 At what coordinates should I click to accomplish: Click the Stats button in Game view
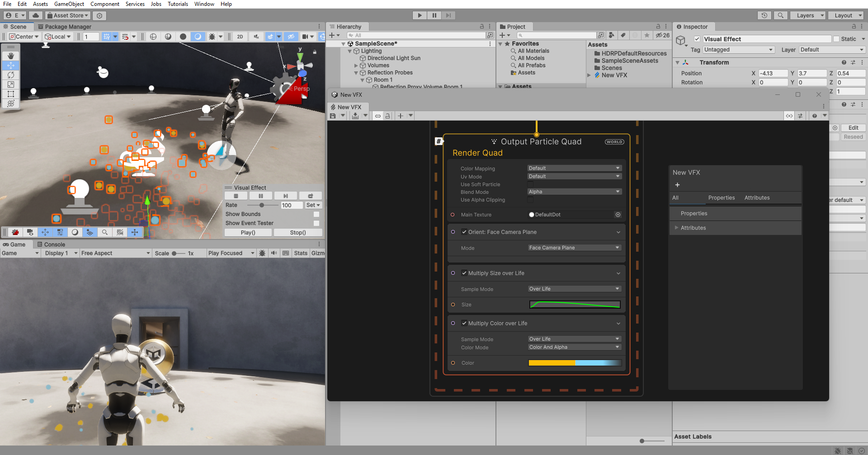[301, 253]
